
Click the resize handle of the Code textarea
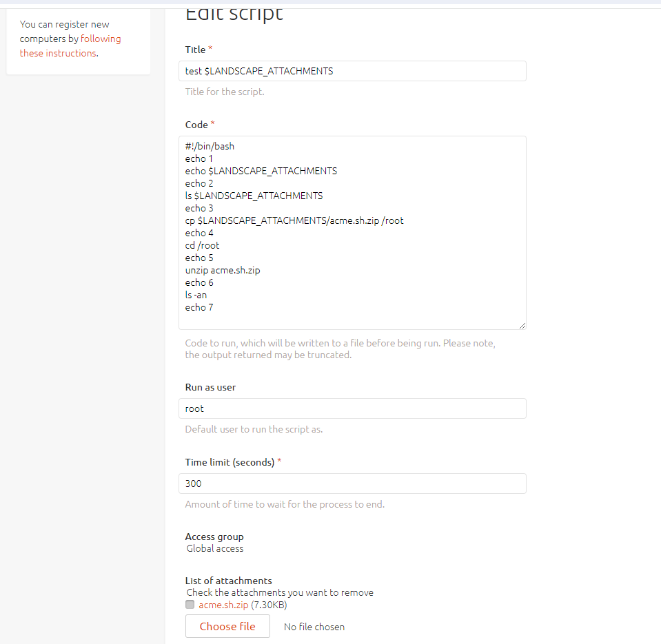click(x=522, y=326)
